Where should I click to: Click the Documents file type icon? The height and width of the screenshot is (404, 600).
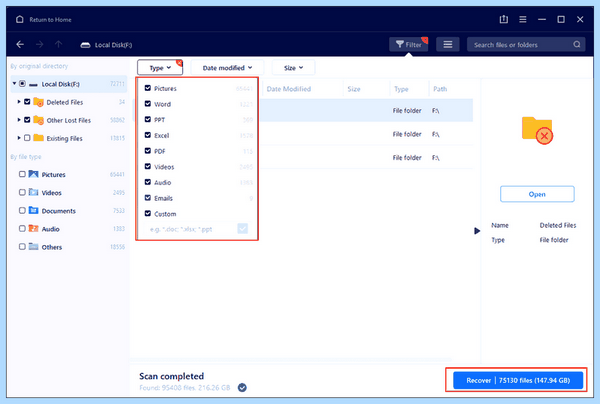[x=34, y=210]
